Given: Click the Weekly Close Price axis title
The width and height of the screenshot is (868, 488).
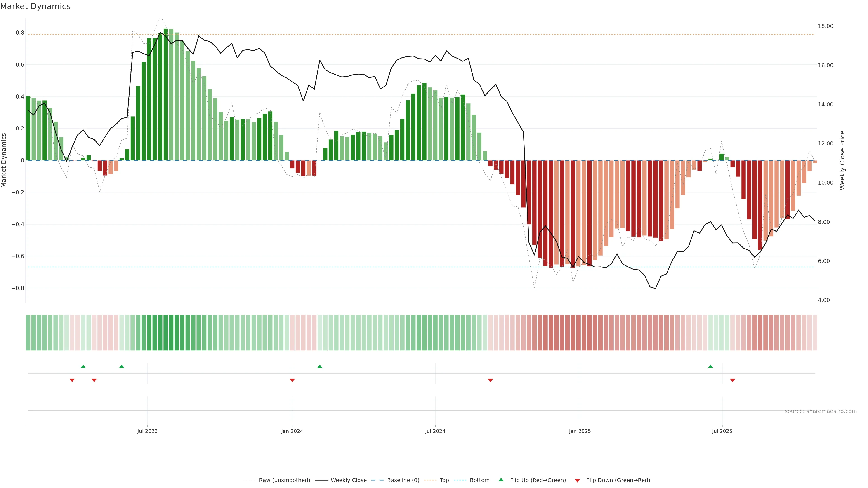Looking at the screenshot, I should 842,160.
